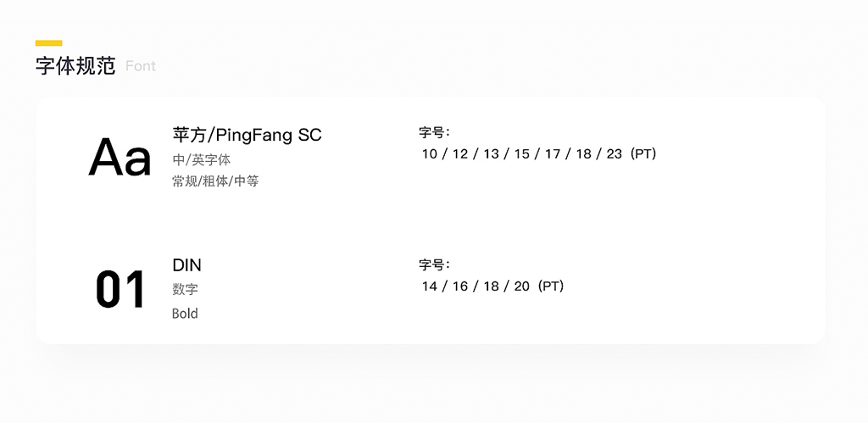Click the 字号 label in the DIN row

tap(434, 265)
